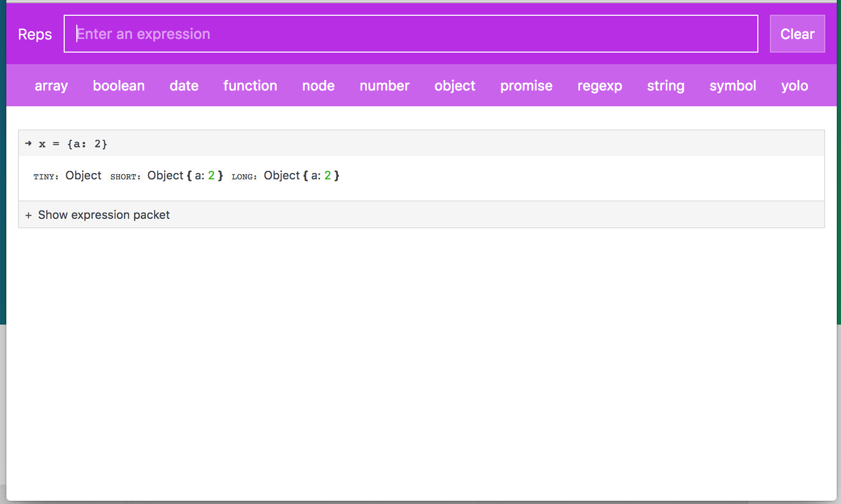Click the Reps title

pyautogui.click(x=35, y=34)
